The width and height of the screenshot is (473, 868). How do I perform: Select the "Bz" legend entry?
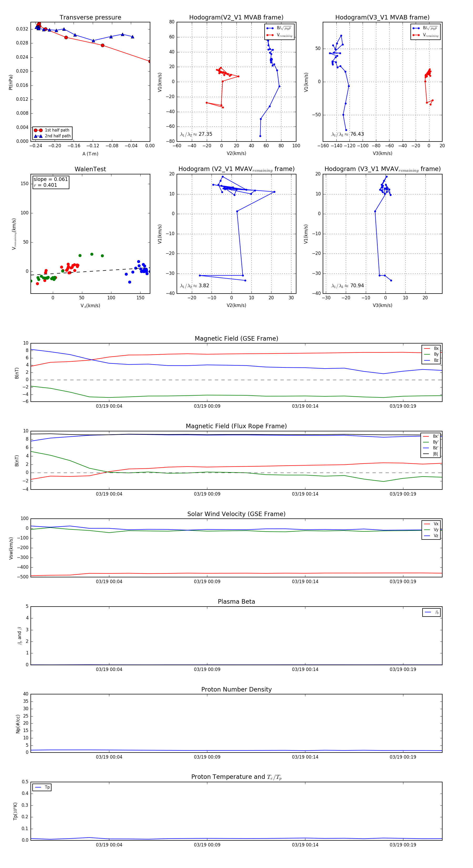point(431,360)
